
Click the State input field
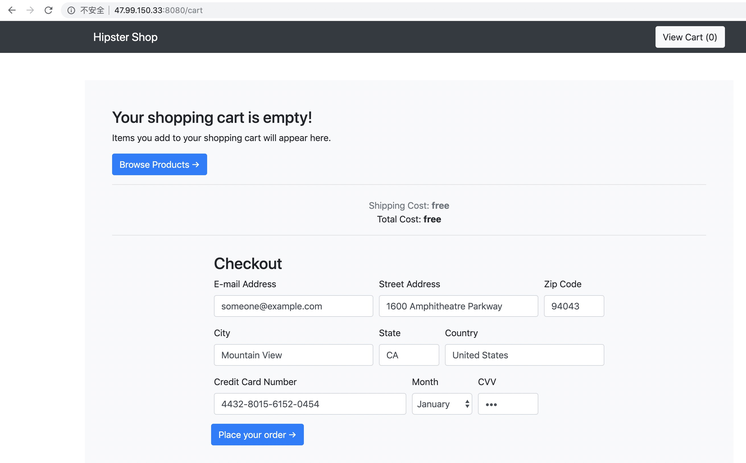click(408, 355)
